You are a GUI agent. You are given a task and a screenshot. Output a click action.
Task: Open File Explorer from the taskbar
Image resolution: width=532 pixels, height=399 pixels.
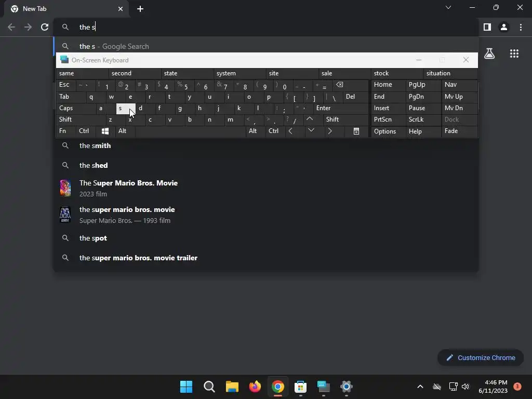tap(232, 387)
